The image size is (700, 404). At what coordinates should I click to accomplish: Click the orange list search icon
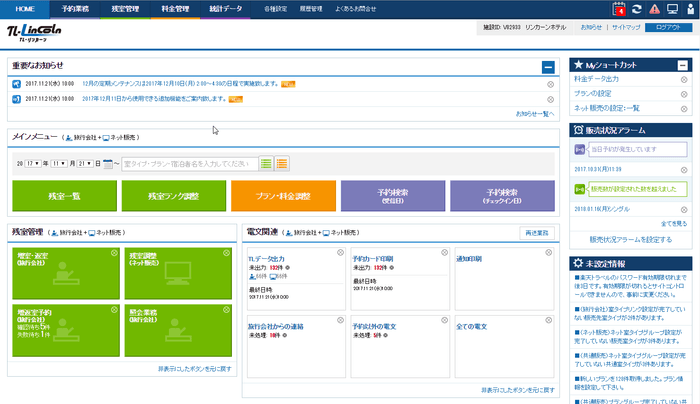pos(282,163)
